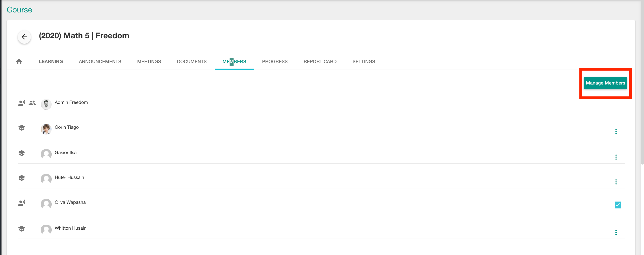Click the student cap icon for Gasior Ilsa
Image resolution: width=644 pixels, height=255 pixels.
22,153
